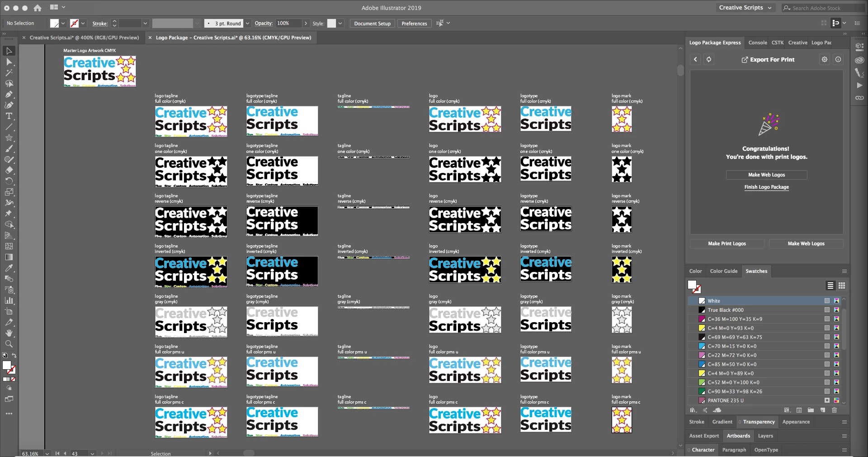Image resolution: width=868 pixels, height=457 pixels.
Task: Click the refresh icon in Logo Package Express
Action: 709,59
